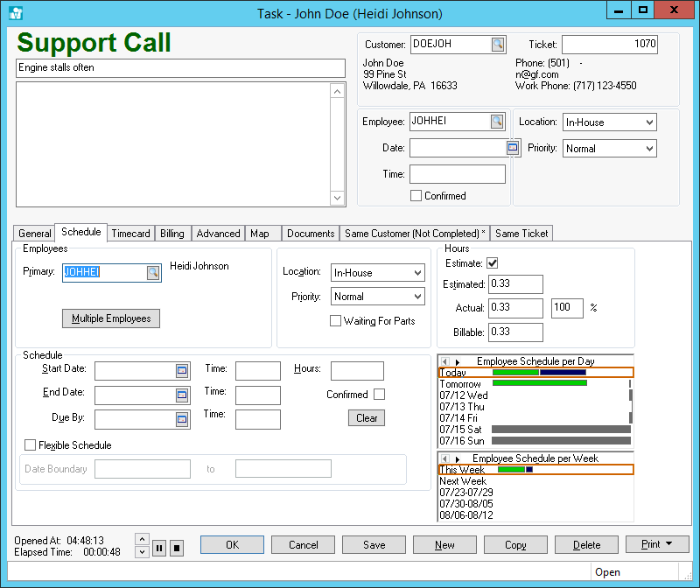Image resolution: width=700 pixels, height=588 pixels.
Task: Switch to the Timecard tab
Action: tap(131, 234)
